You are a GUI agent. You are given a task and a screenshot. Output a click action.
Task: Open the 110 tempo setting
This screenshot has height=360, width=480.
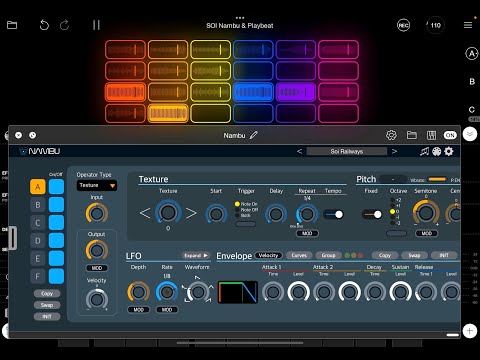coord(435,25)
